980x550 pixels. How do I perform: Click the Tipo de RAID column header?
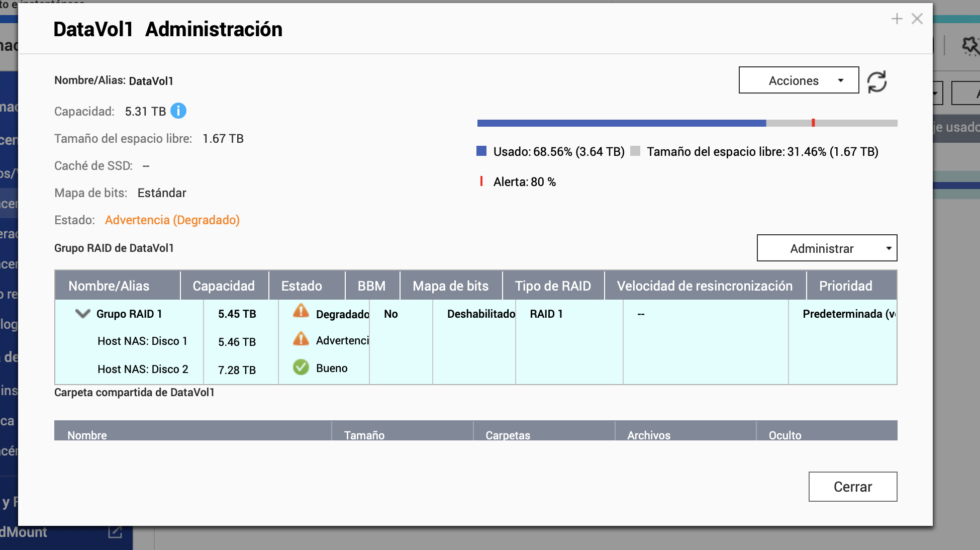pyautogui.click(x=553, y=286)
